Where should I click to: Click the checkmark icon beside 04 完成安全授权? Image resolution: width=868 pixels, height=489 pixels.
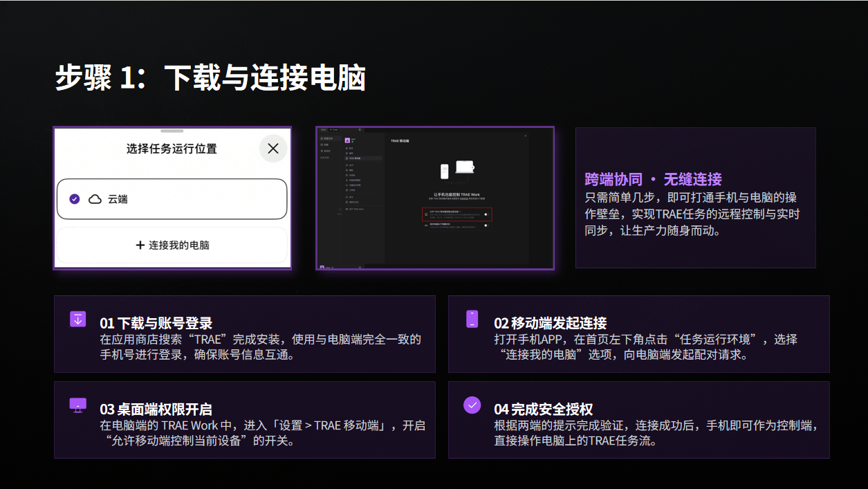(x=472, y=405)
